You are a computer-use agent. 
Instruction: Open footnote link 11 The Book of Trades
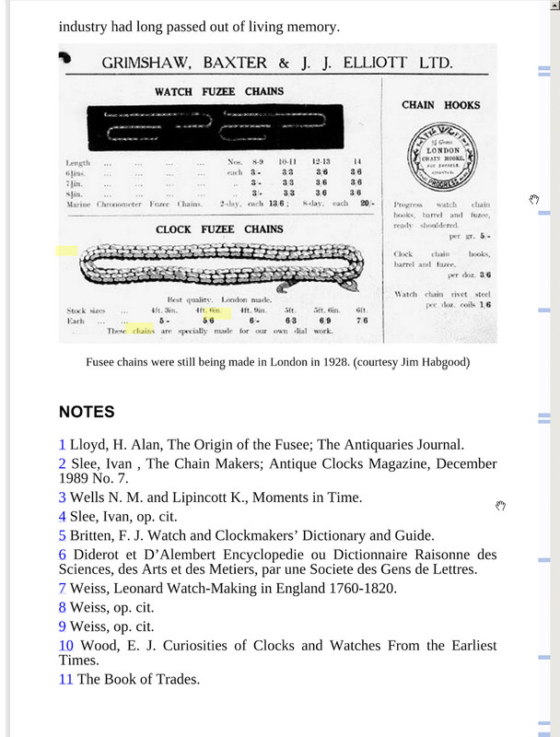point(65,679)
